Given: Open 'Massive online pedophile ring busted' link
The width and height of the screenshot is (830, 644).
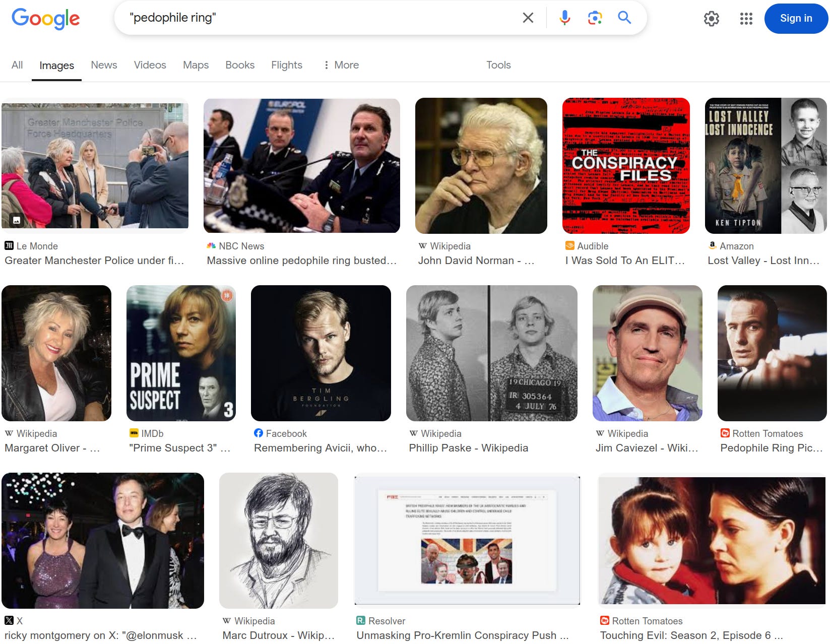Looking at the screenshot, I should point(301,261).
